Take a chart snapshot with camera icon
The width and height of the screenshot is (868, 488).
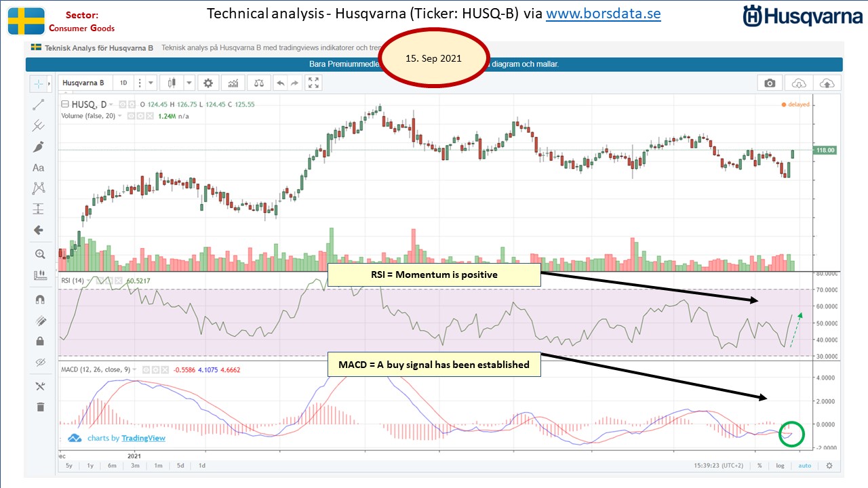(770, 83)
